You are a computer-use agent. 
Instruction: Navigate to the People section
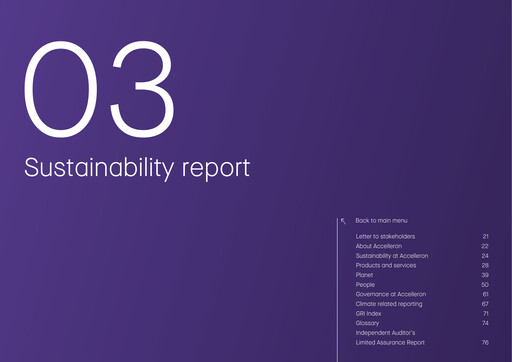point(365,285)
